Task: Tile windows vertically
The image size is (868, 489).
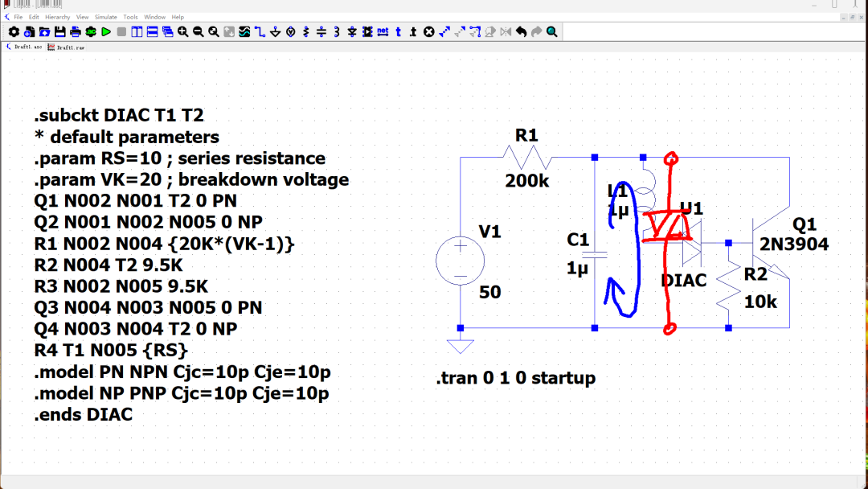Action: click(x=137, y=32)
